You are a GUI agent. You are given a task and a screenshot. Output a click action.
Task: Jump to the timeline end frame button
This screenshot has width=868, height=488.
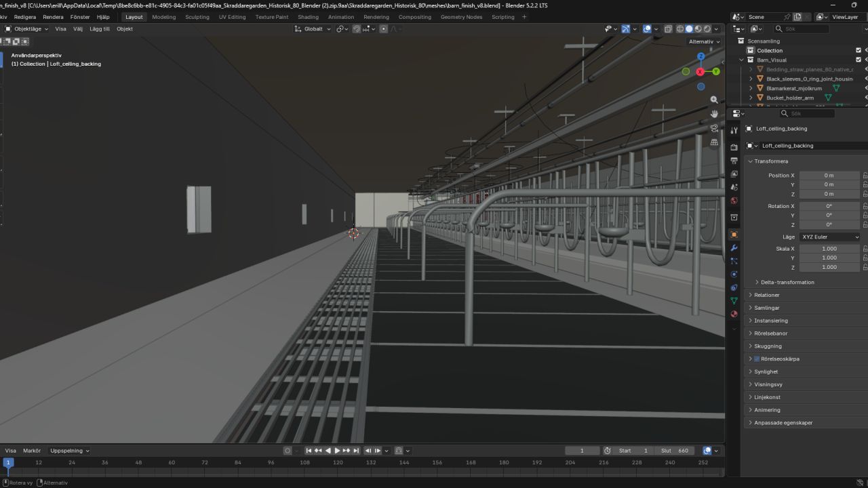[x=356, y=451]
